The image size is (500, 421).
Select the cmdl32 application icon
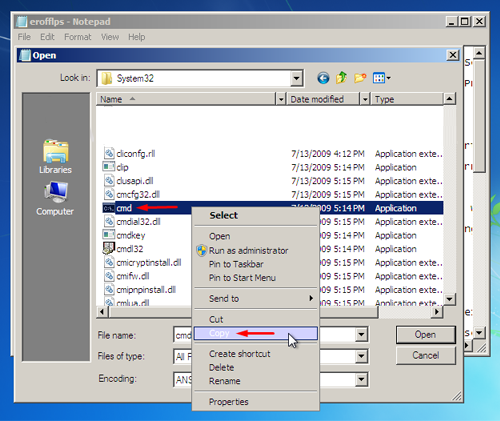click(x=108, y=248)
